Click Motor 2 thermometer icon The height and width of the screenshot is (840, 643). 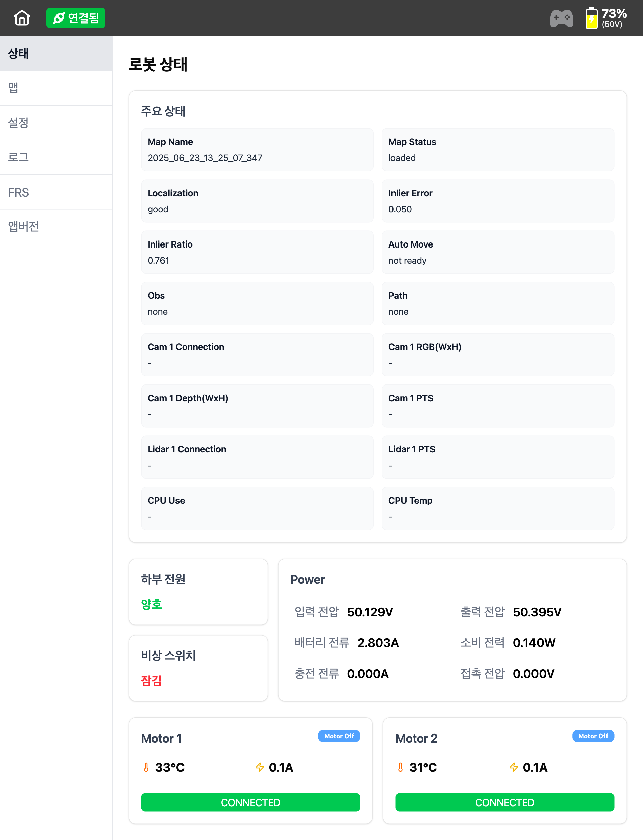click(400, 767)
